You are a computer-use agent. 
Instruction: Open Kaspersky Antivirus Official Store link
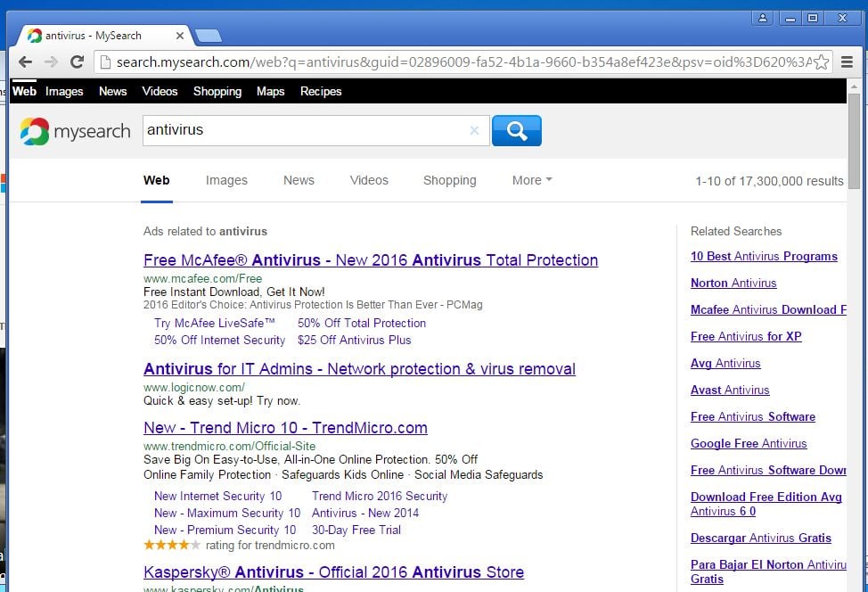334,572
